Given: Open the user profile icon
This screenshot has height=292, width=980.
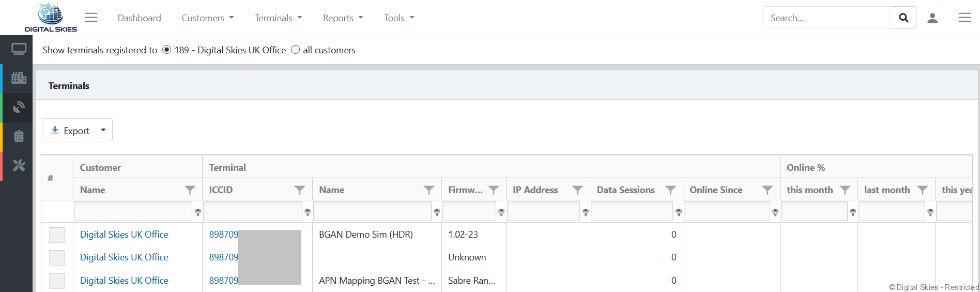Looking at the screenshot, I should click(932, 18).
